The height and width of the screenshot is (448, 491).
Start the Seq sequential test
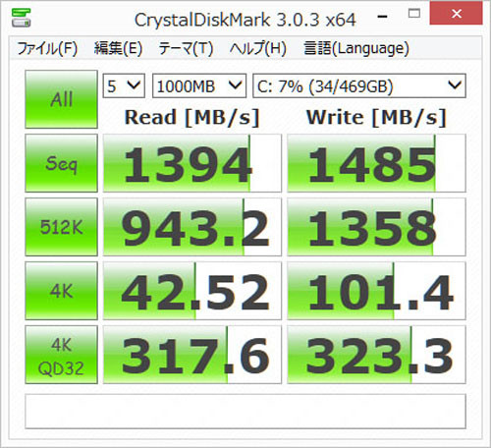[x=61, y=163]
